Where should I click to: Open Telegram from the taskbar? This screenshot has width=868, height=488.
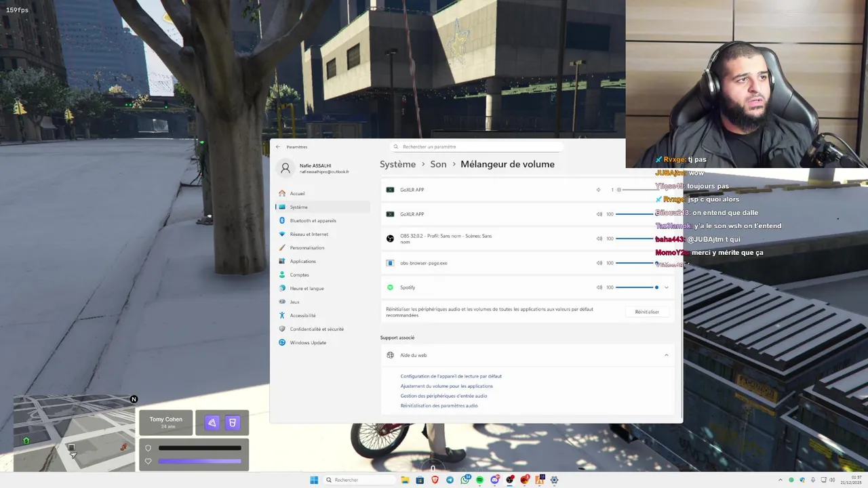pos(450,480)
